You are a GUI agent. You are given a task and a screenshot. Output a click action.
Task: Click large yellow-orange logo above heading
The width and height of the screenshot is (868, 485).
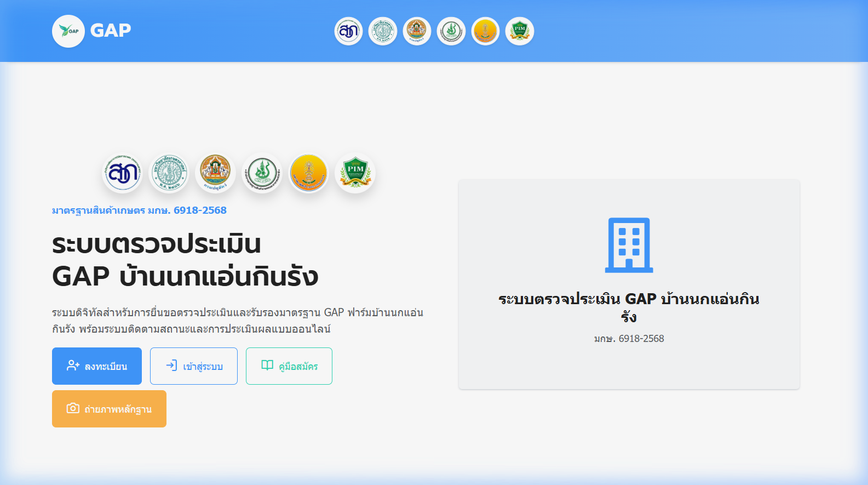309,173
